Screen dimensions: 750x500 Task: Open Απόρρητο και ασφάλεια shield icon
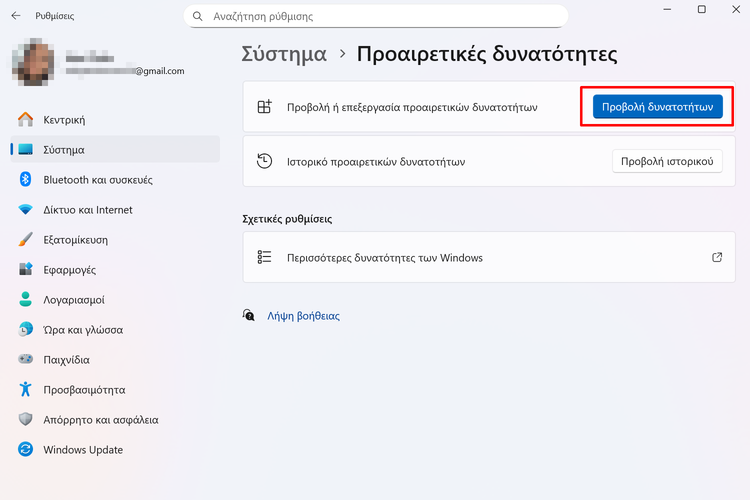coord(26,420)
